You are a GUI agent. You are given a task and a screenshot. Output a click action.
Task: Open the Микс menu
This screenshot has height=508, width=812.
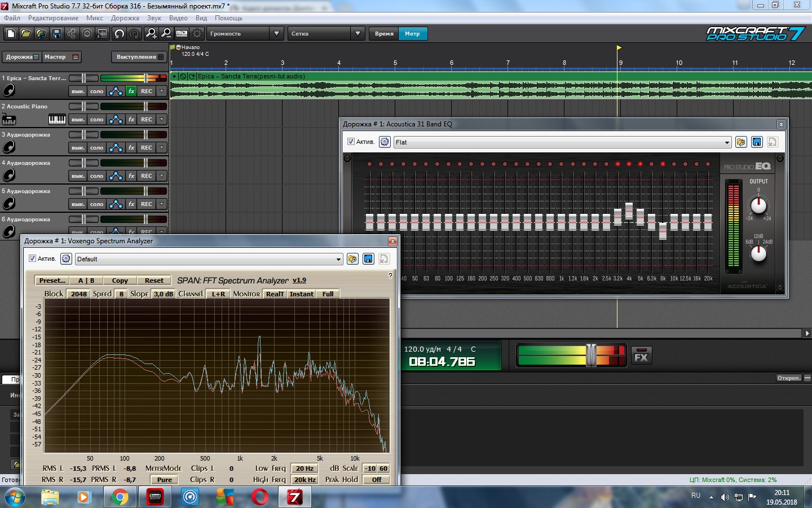click(95, 18)
